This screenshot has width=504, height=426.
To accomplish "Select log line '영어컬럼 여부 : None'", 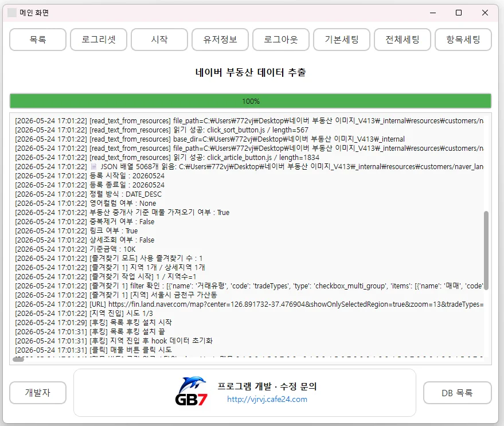I will coord(85,203).
